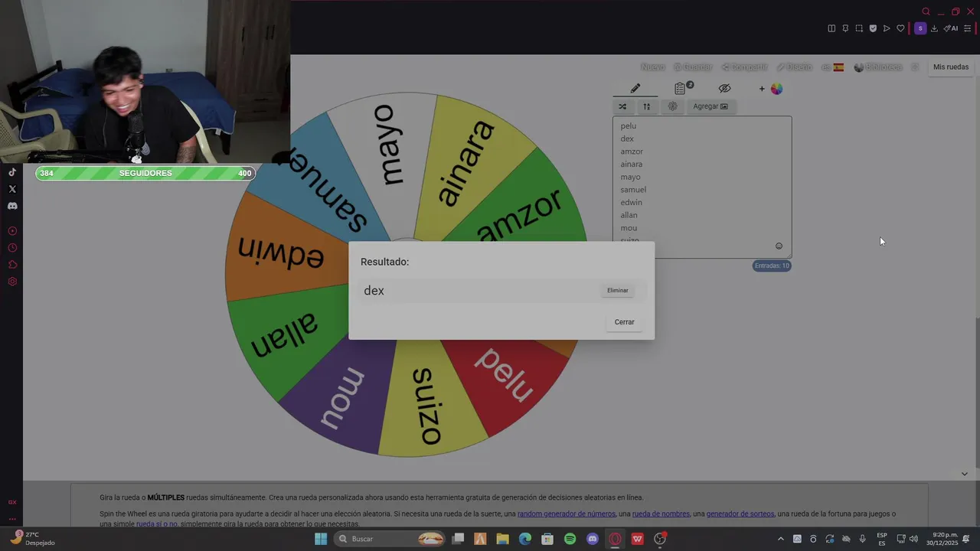Toggle the hide-entries eye icon
Screen dimensions: 980x551
pos(724,89)
